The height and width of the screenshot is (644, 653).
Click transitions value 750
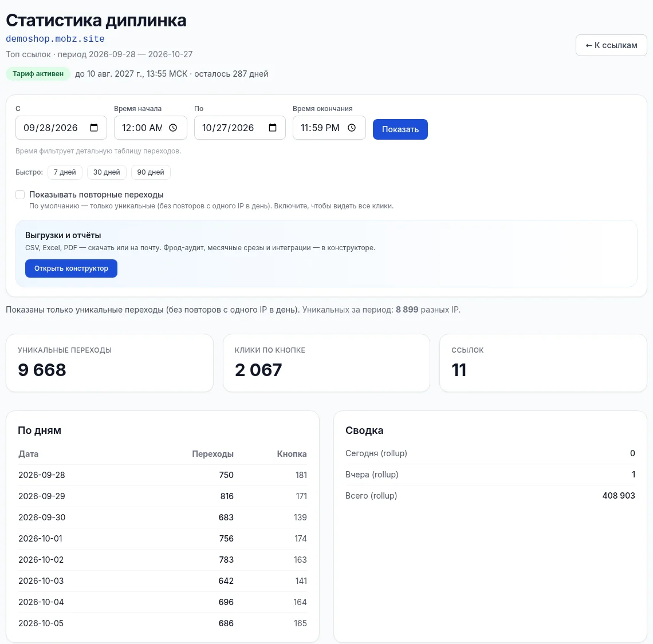226,475
